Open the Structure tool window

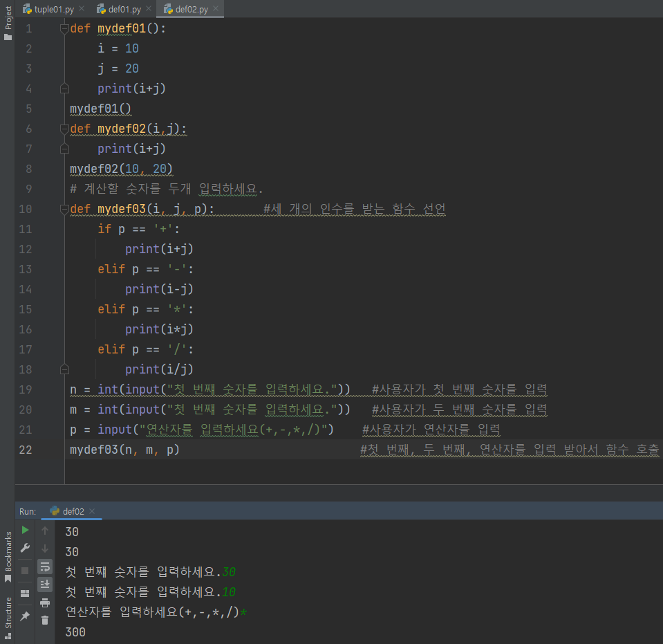8,618
